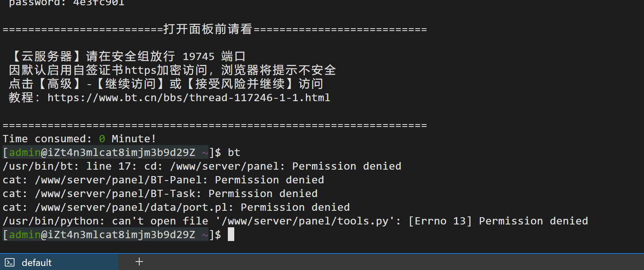Click the green 0 minute value
Screen dimensions: 644x270
pyautogui.click(x=102, y=139)
